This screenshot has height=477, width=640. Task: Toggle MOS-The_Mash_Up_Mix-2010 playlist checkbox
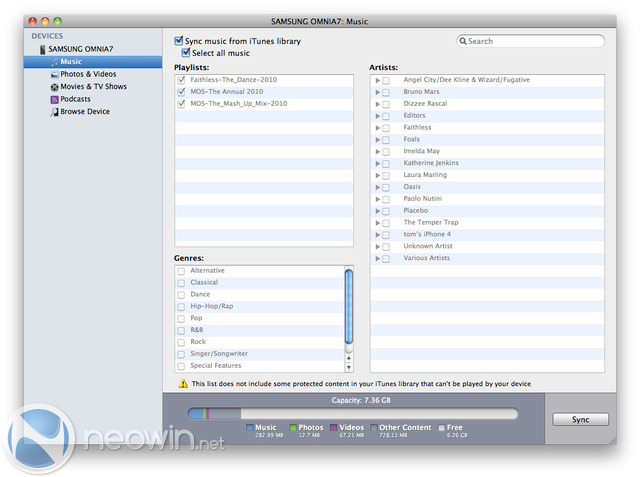(x=182, y=104)
